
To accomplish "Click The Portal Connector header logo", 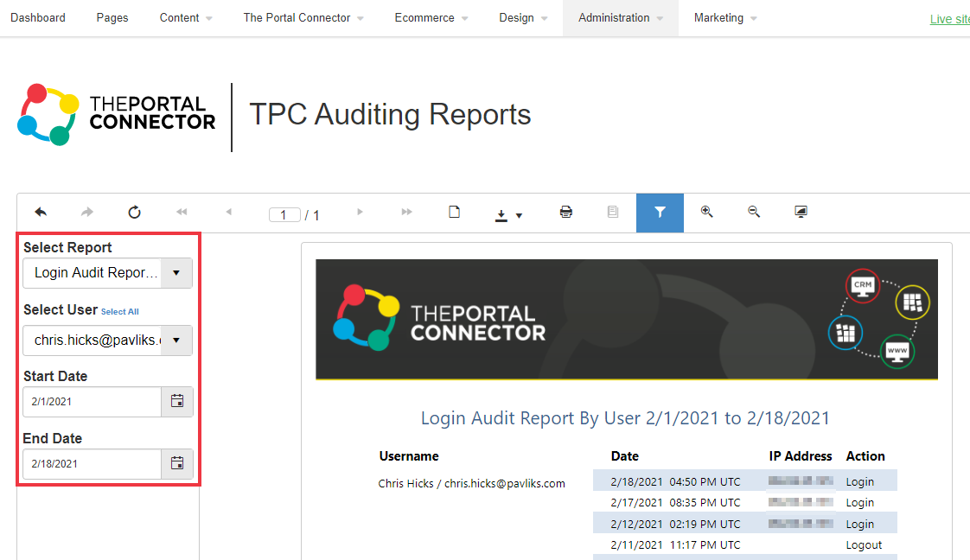I will pos(117,114).
